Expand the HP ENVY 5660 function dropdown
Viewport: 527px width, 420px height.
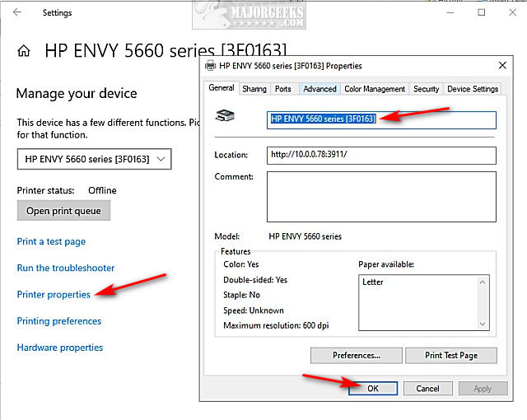[x=94, y=159]
